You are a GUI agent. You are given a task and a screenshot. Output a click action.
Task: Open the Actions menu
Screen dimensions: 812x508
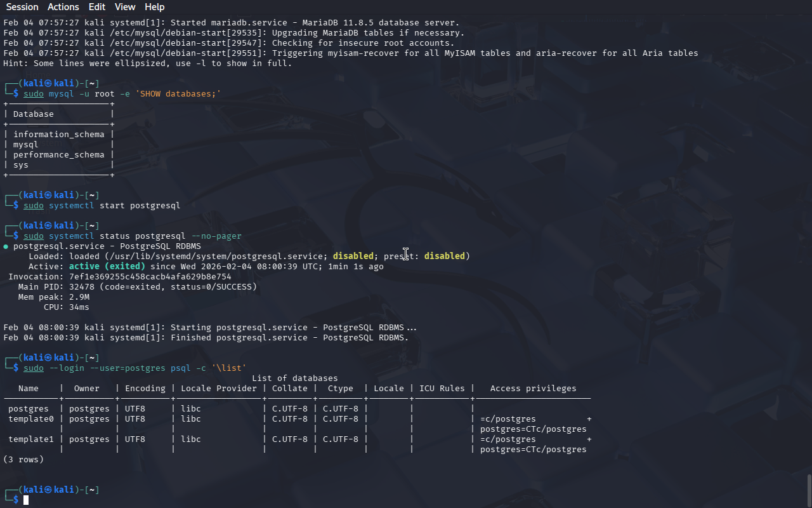click(x=63, y=7)
